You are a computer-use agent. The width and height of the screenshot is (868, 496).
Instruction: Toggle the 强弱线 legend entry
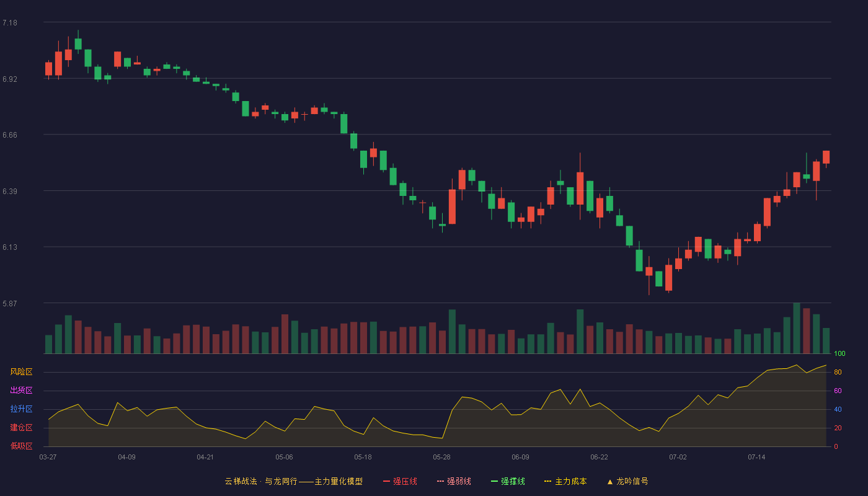click(x=454, y=481)
